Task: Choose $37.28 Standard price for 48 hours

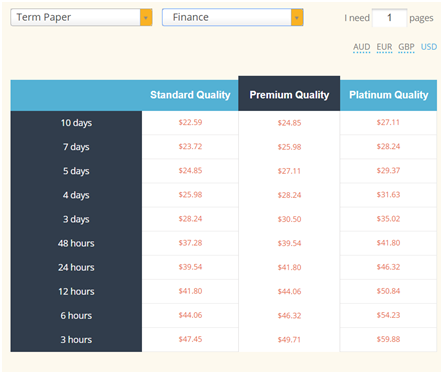Action: coord(190,243)
